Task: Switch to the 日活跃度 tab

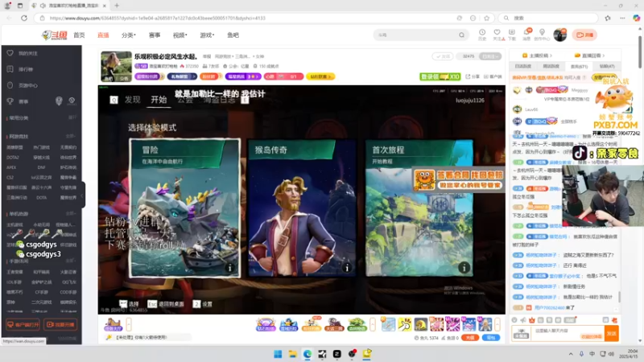Action: 522,66
